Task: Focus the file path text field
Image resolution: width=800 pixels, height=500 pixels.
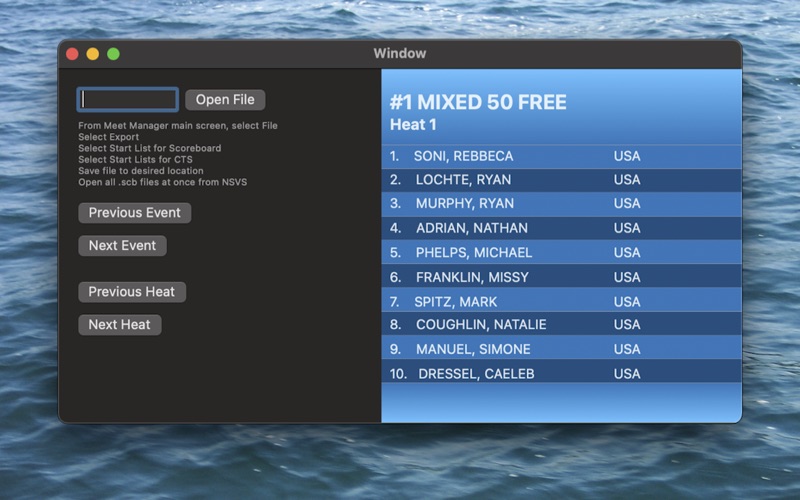Action: 128,99
